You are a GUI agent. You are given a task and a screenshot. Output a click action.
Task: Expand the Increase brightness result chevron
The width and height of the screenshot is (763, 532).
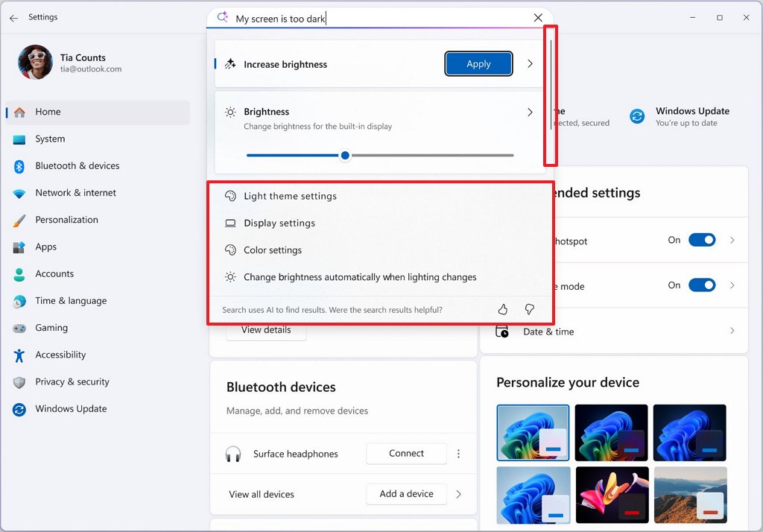point(530,64)
